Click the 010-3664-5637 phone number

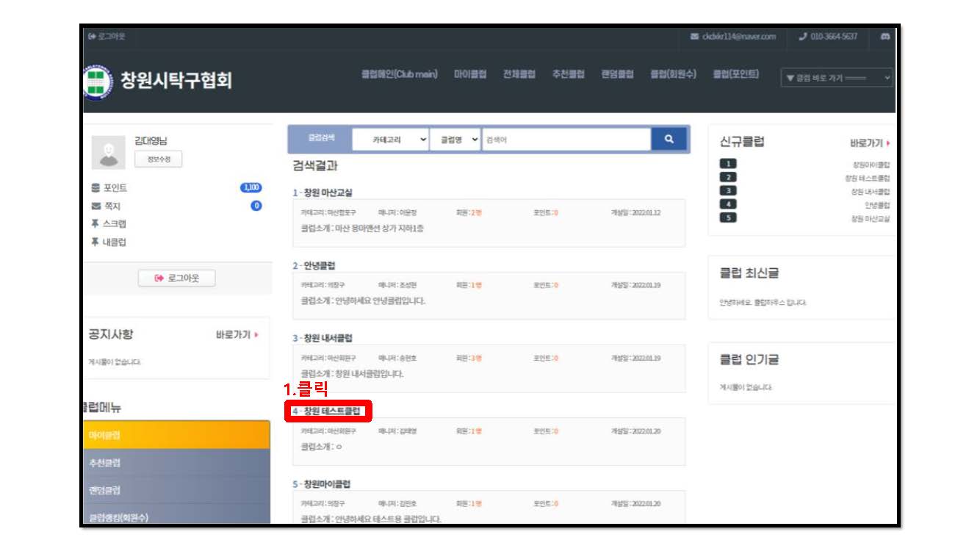(x=834, y=36)
